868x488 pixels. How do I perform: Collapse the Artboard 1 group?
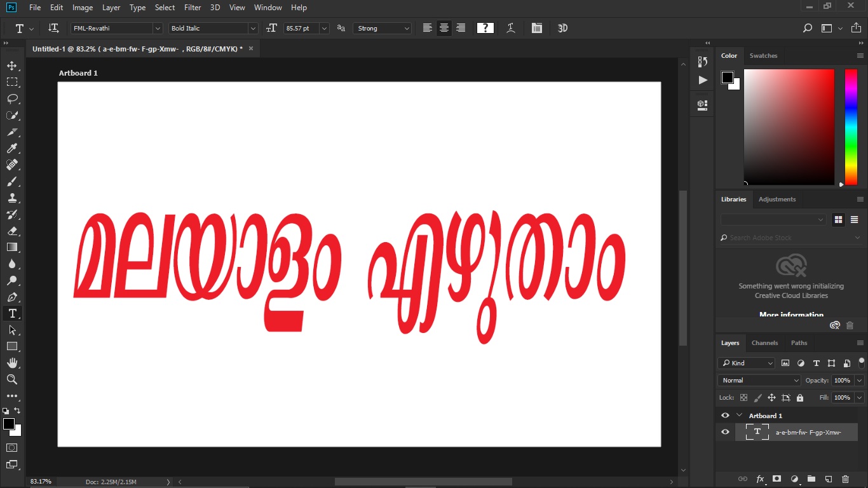739,415
